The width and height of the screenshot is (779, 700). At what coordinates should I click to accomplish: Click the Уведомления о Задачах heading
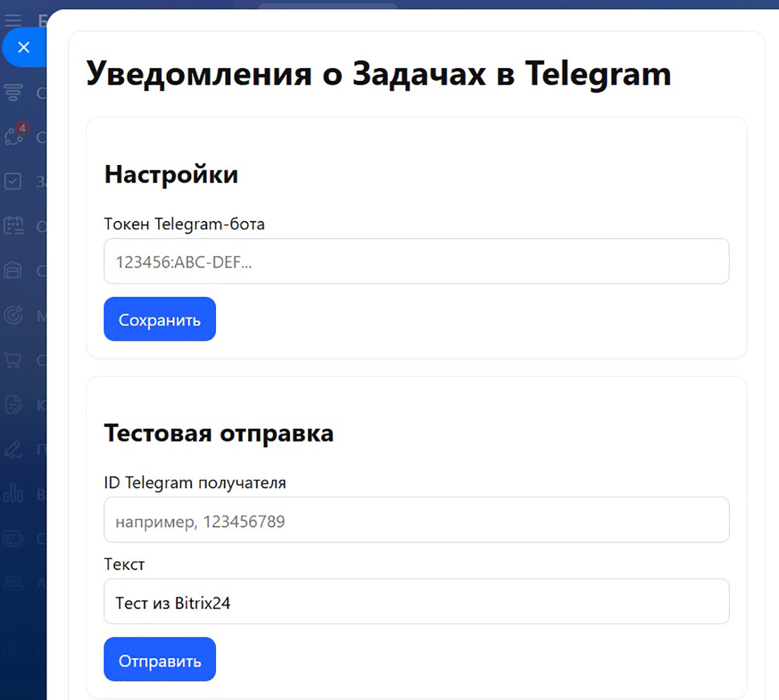tap(378, 74)
